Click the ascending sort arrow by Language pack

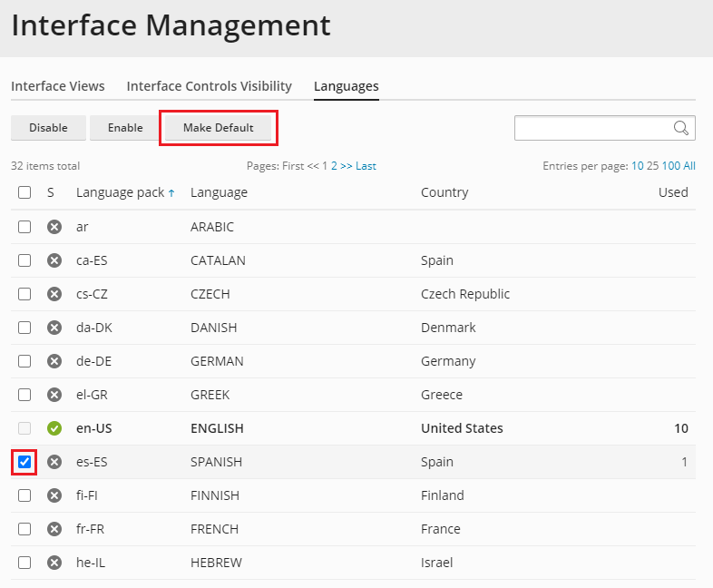(171, 193)
